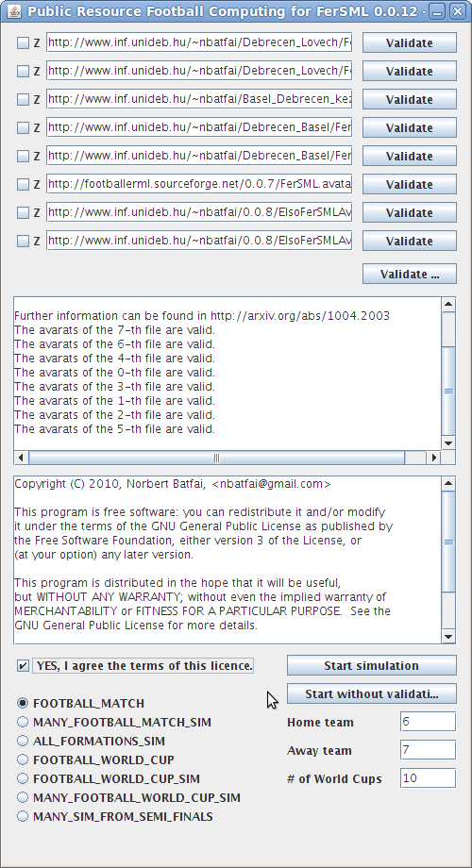Click the Start without validation button
This screenshot has height=868, width=472.
pyautogui.click(x=371, y=693)
